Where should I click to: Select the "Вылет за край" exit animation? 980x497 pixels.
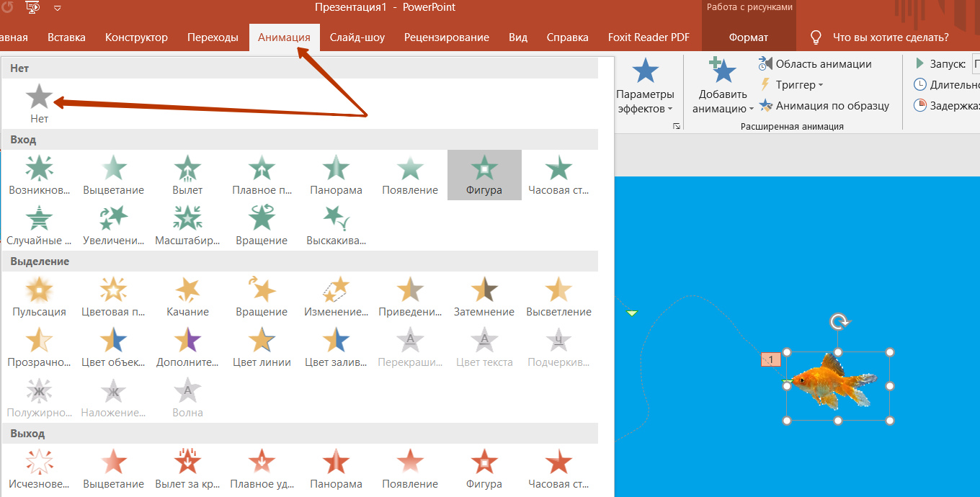click(x=187, y=469)
